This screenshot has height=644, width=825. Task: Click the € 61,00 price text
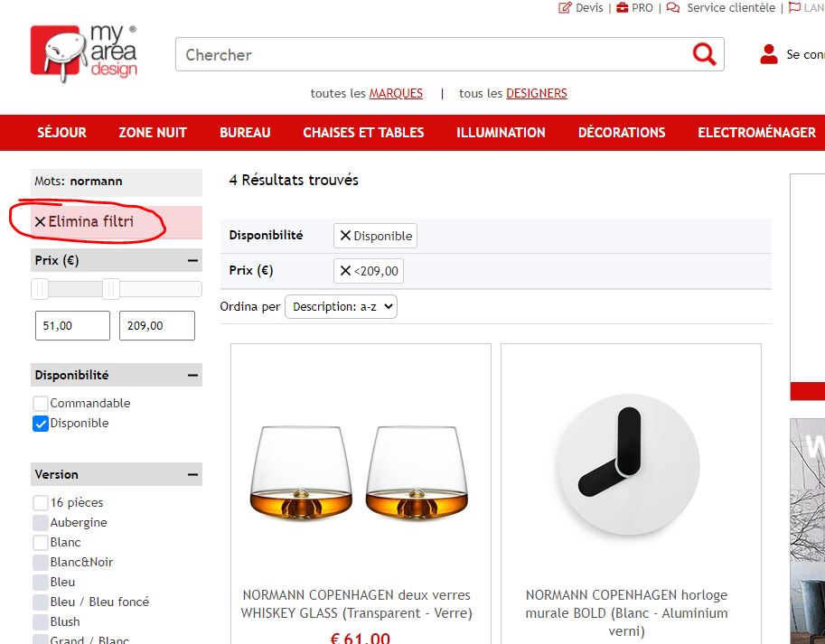(x=360, y=638)
